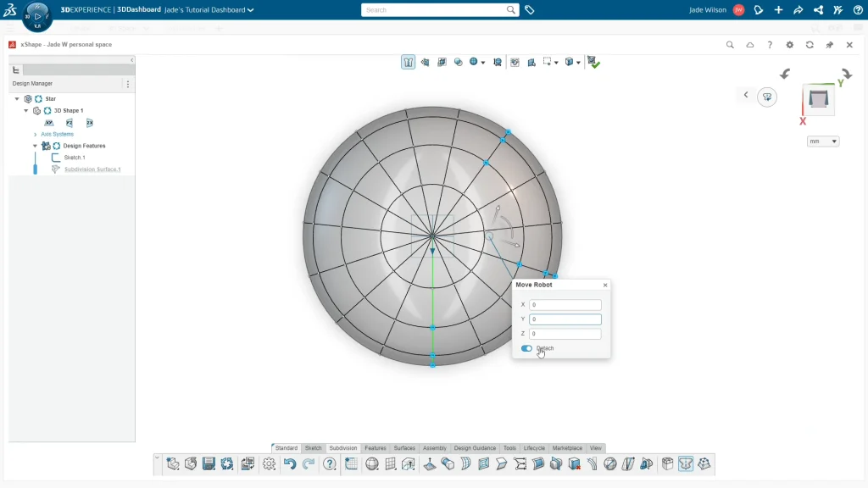Collapse the Design Features tree node
This screenshot has height=488, width=868.
35,146
